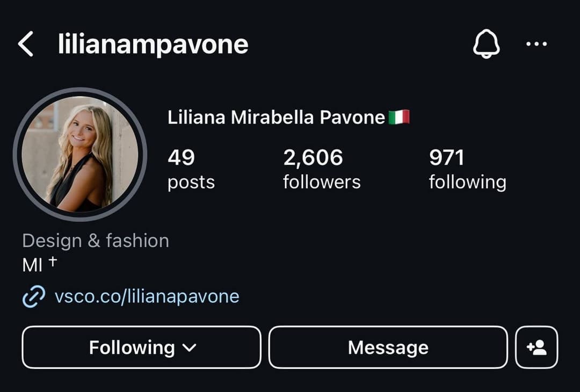Open the vsco.co/lilianapavone link
Viewport: 580px width, 392px height.
(x=147, y=296)
